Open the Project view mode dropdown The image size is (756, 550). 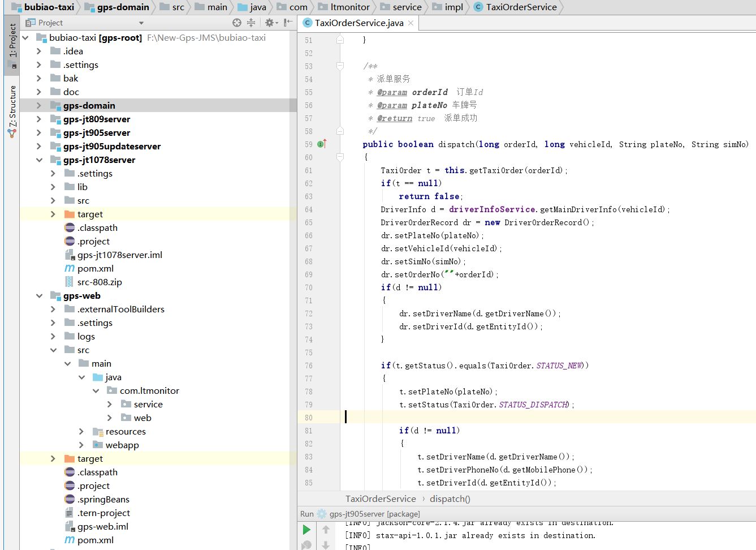point(141,23)
